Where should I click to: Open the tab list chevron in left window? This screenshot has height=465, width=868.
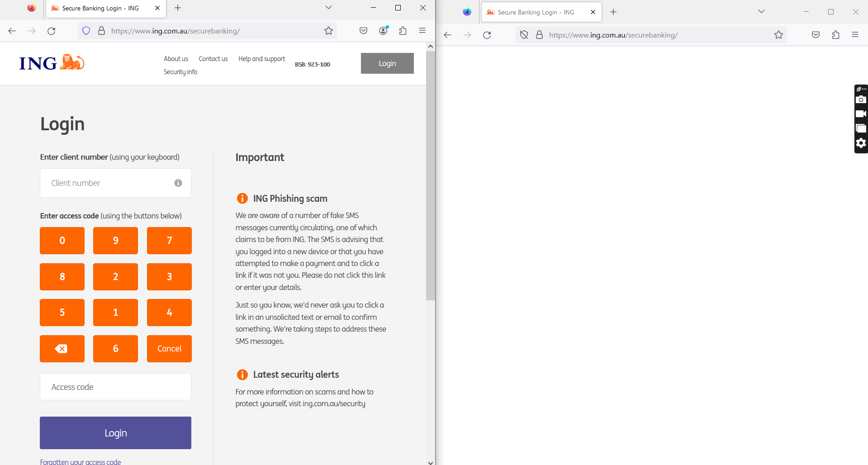[328, 8]
